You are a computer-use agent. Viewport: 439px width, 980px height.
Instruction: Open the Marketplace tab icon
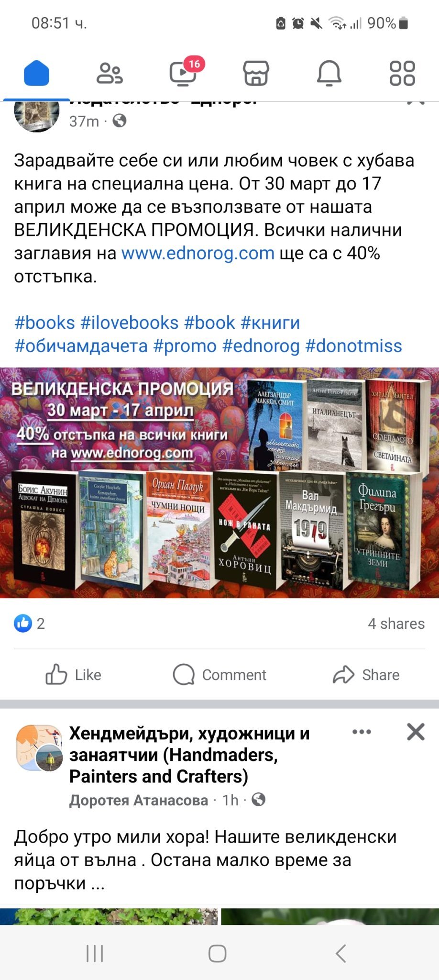256,73
